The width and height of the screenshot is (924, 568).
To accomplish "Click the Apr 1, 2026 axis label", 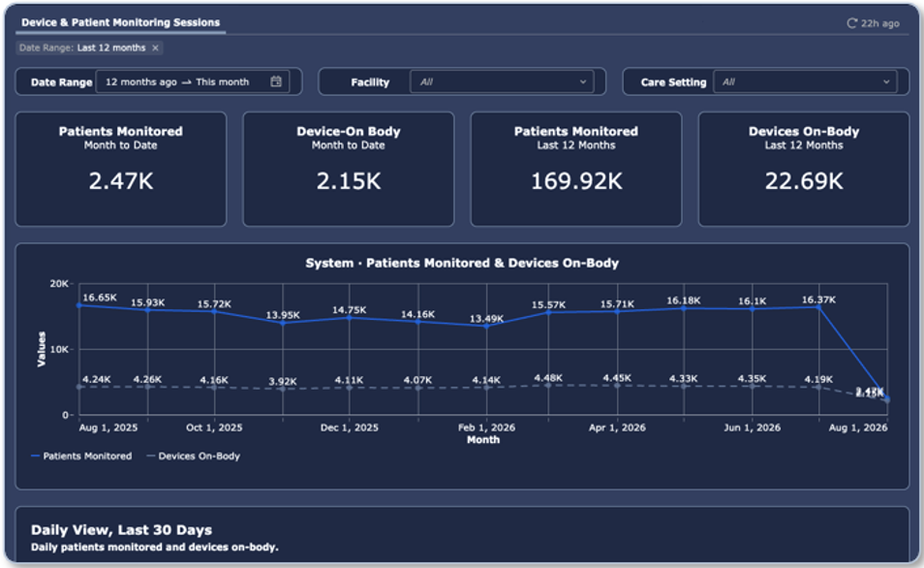I will coord(617,427).
